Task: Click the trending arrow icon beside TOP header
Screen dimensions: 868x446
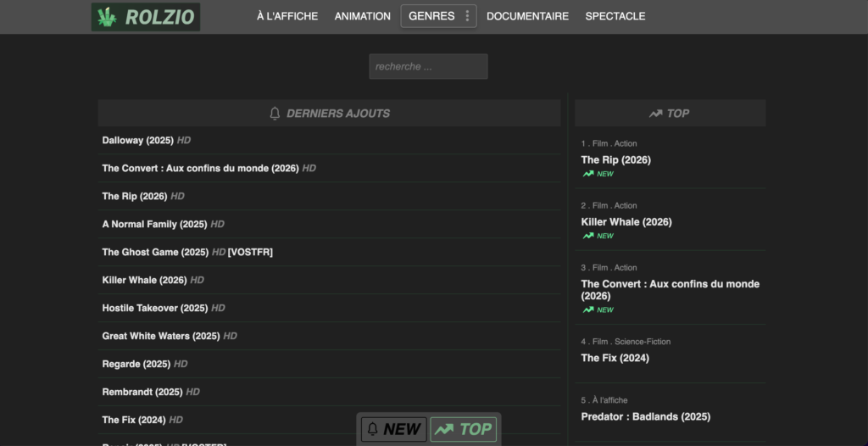Action: pyautogui.click(x=655, y=113)
